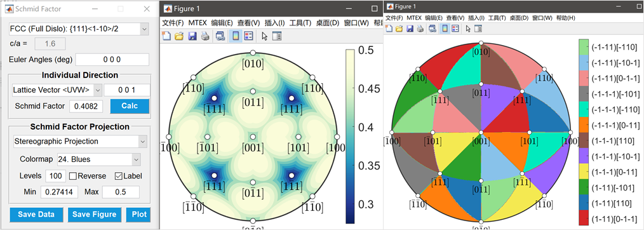Open 工具(T) menu in the blue contour figure
This screenshot has width=644, height=230.
coord(300,23)
